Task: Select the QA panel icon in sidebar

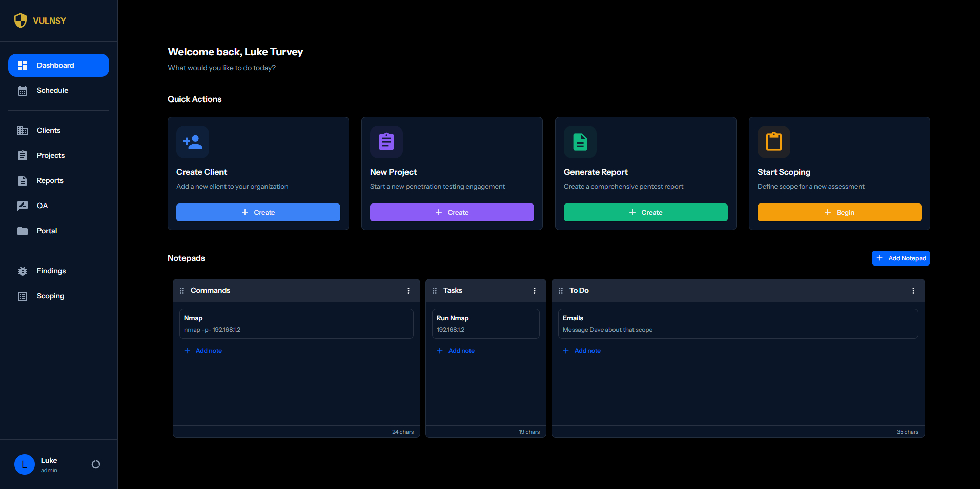Action: pos(23,205)
